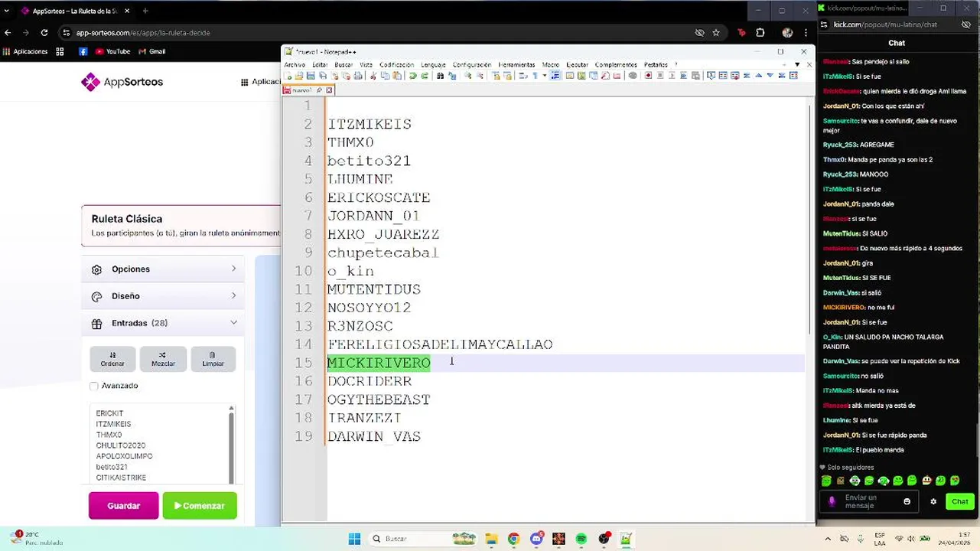The height and width of the screenshot is (551, 980).
Task: Open the Chrome tab search dropdown
Action: tap(7, 11)
